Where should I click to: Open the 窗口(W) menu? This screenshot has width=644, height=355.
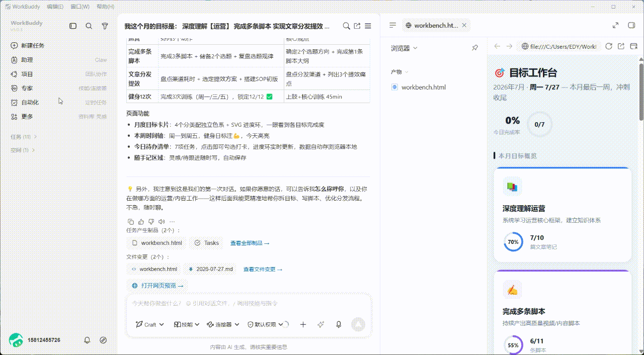coord(80,7)
